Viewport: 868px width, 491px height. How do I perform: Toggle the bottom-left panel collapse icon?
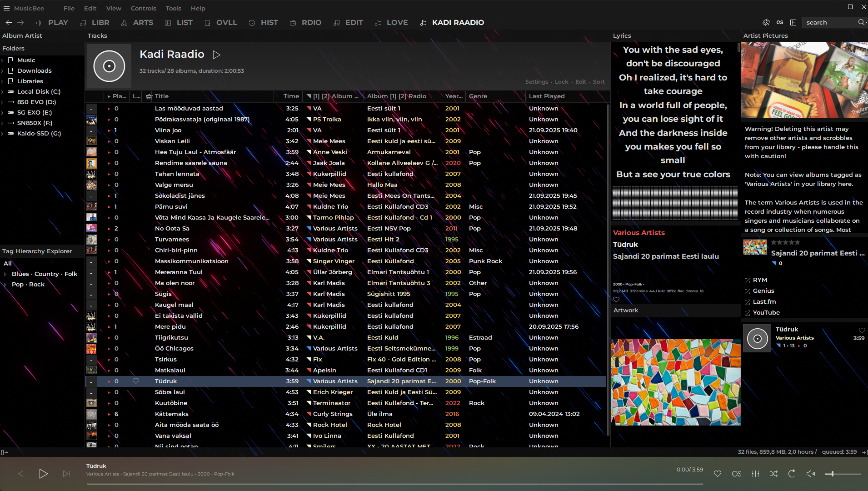pyautogui.click(x=5, y=452)
